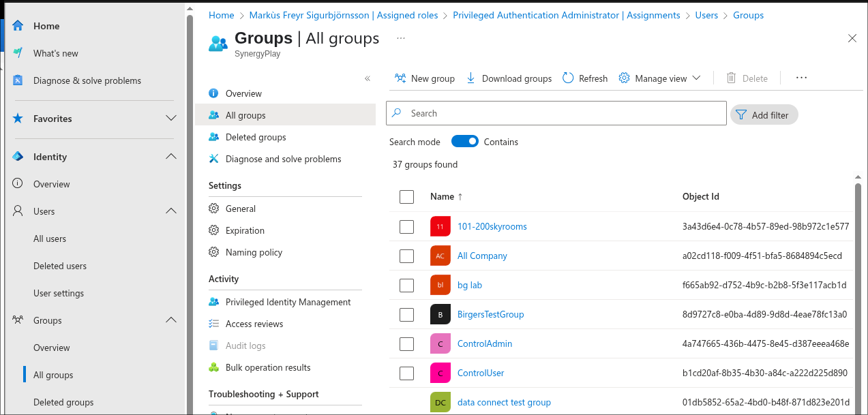Click the Overview info icon in groups menu

pos(214,93)
